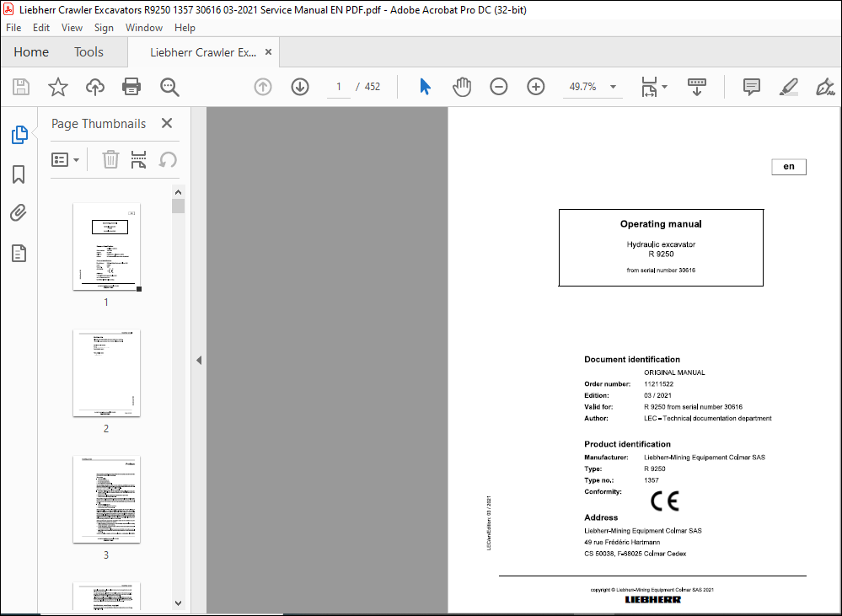The height and width of the screenshot is (616, 842).
Task: Open page fit options dropdown arrow
Action: pyautogui.click(x=664, y=87)
